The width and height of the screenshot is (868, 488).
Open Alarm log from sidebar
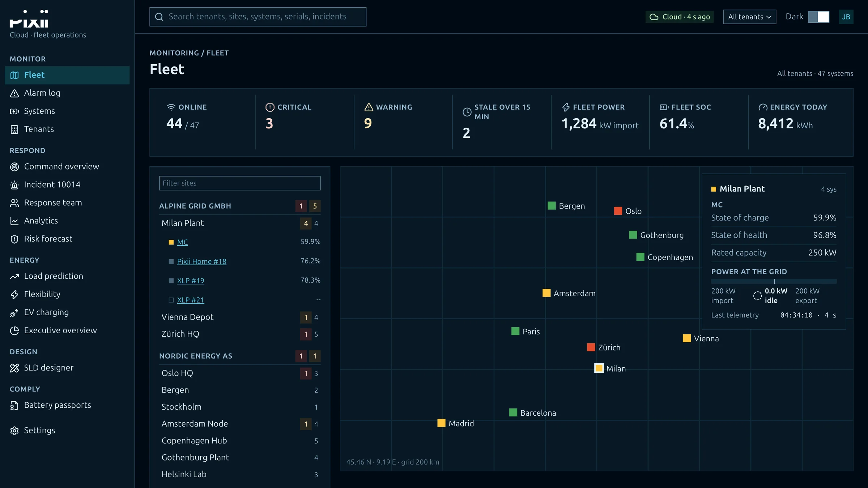tap(67, 93)
